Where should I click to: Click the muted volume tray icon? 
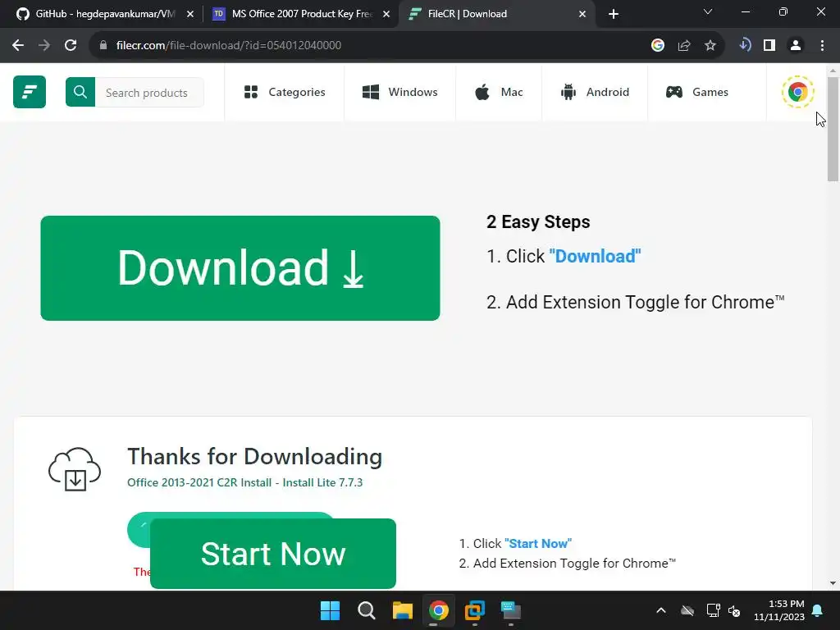click(734, 610)
